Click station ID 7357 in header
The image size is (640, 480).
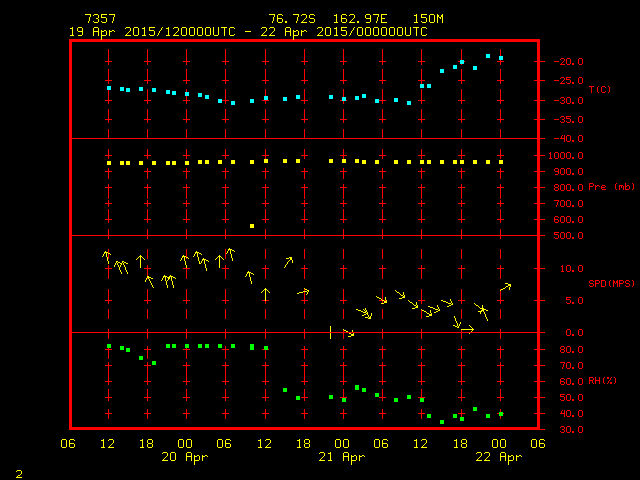[100, 19]
